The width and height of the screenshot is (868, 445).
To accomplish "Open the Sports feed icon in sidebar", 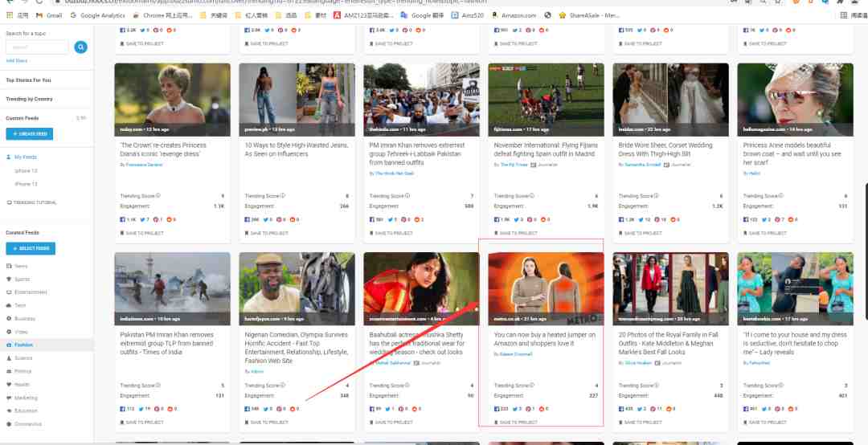I will (9, 279).
